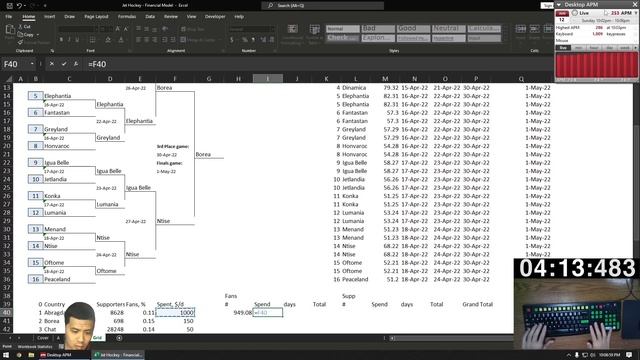Click the Undo arrow in the title bar

[x=19, y=6]
